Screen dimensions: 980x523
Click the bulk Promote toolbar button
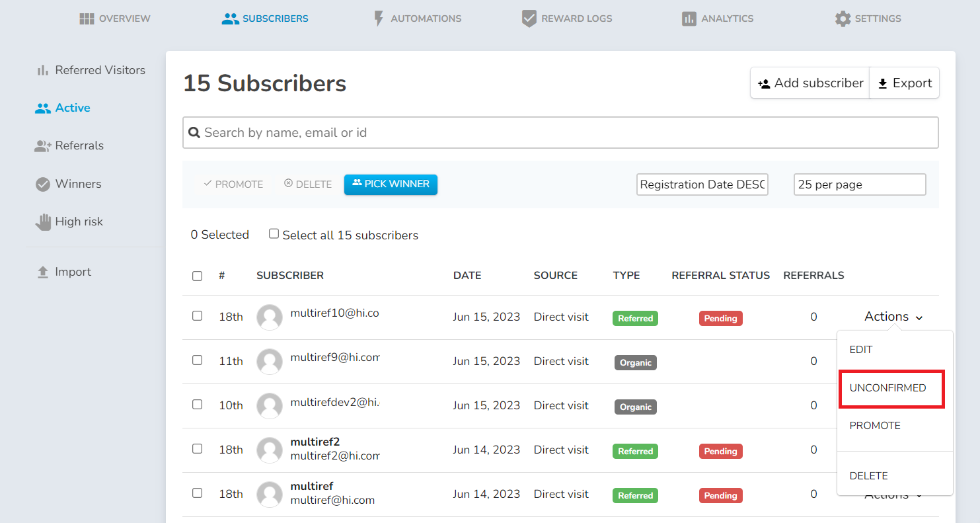(233, 184)
